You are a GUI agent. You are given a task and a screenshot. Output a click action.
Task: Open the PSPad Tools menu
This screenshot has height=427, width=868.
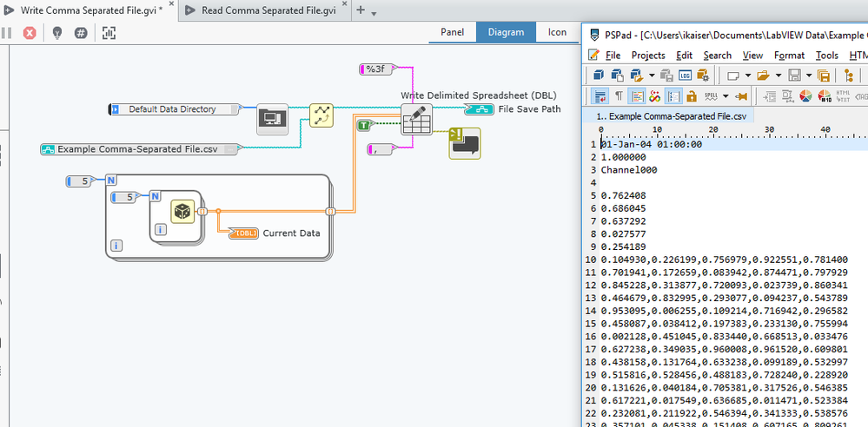[x=827, y=56]
